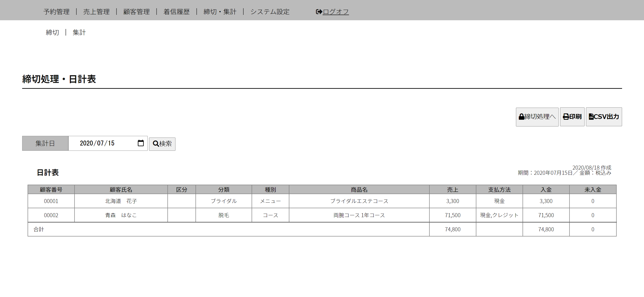Click 未入金 column header
The image size is (644, 297).
(x=593, y=190)
